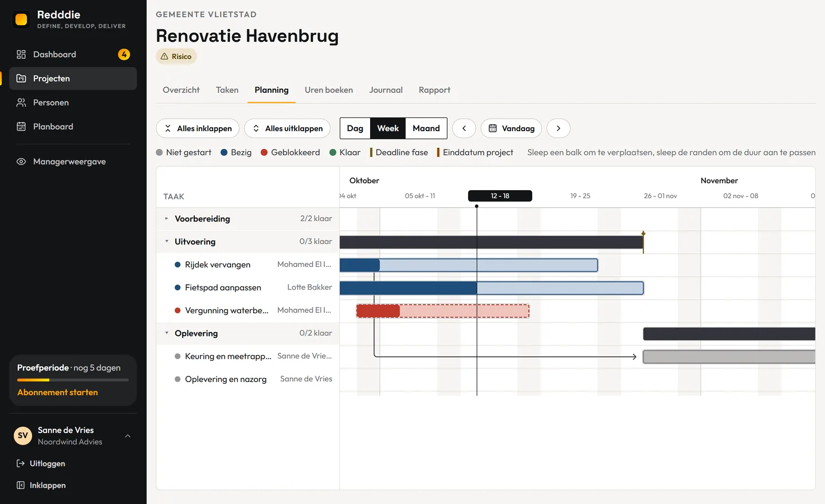825x504 pixels.
Task: Select the Vergunning waterbe... task row
Action: pyautogui.click(x=247, y=310)
